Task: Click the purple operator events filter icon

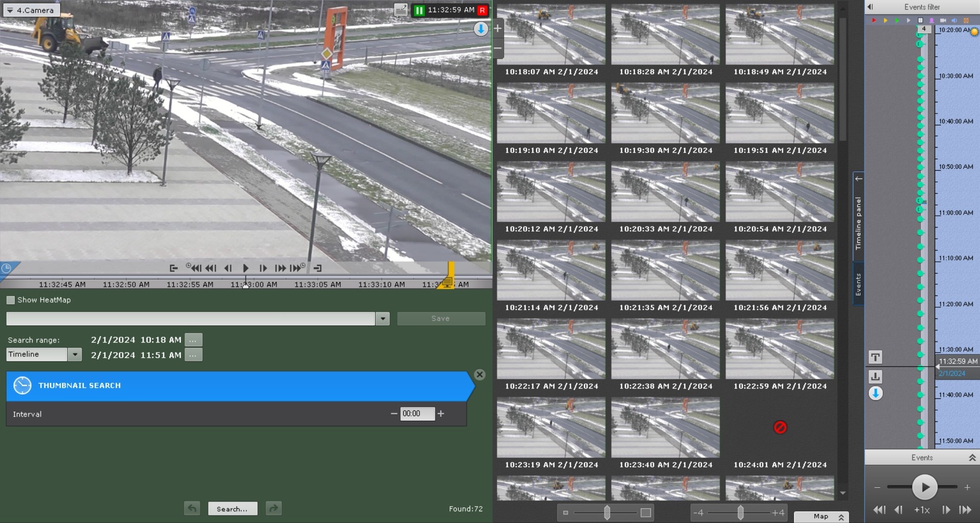Action: (x=931, y=20)
